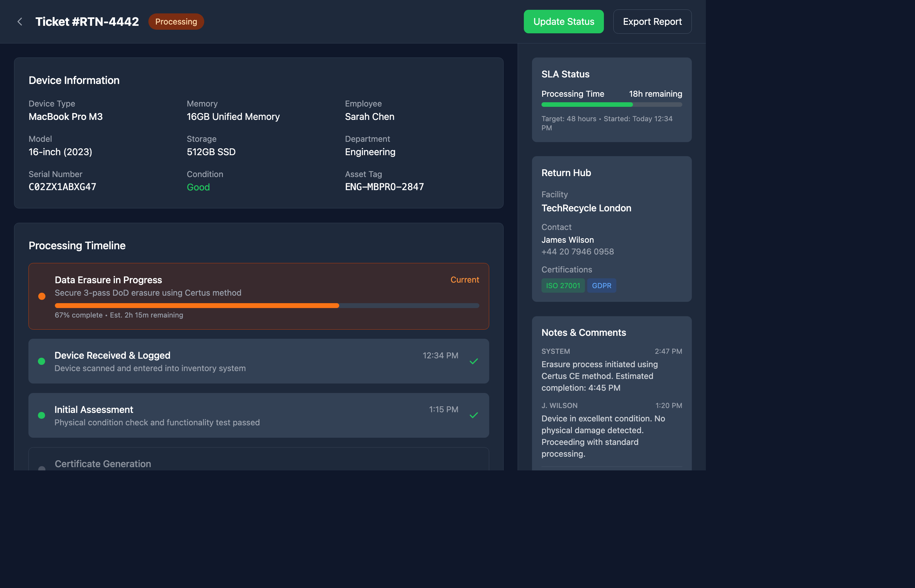Click the Update Status button
The height and width of the screenshot is (588, 915).
pyautogui.click(x=563, y=21)
